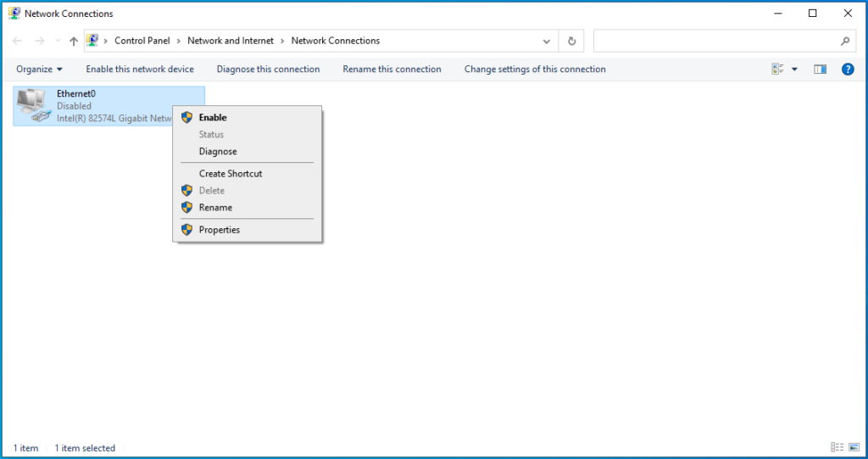The width and height of the screenshot is (868, 459).
Task: Click the Disabled status text
Action: point(74,106)
